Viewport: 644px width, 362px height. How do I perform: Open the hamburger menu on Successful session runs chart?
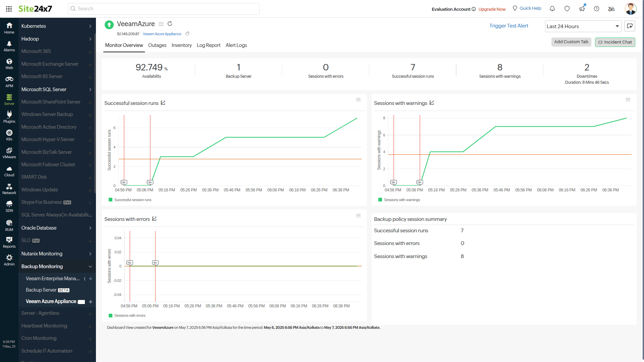pyautogui.click(x=358, y=100)
